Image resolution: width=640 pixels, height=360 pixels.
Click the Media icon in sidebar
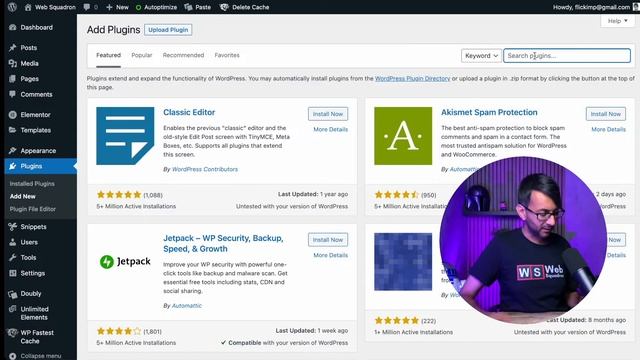pyautogui.click(x=13, y=63)
